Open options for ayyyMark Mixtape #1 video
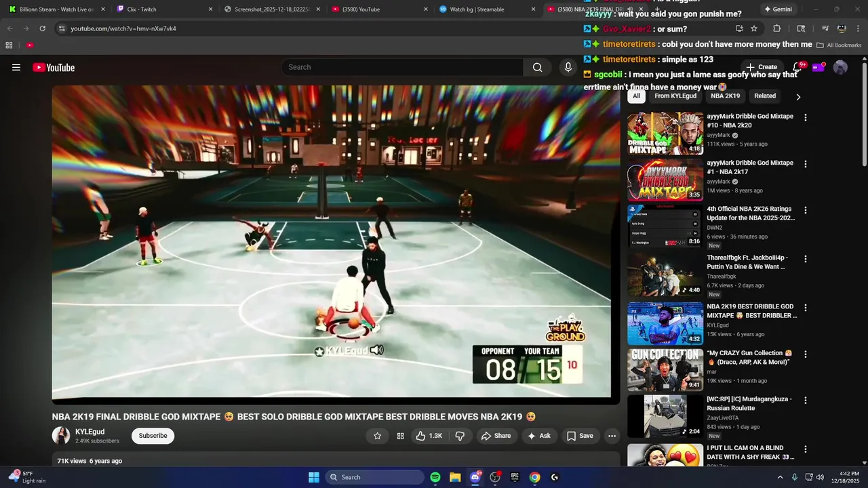Viewport: 868px width, 488px height. [806, 164]
